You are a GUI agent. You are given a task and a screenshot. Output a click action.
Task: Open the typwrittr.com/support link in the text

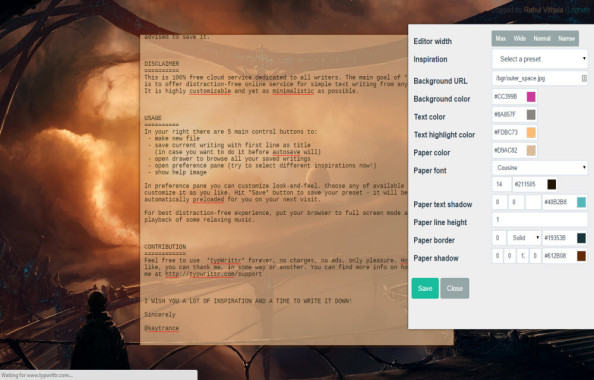tap(213, 274)
